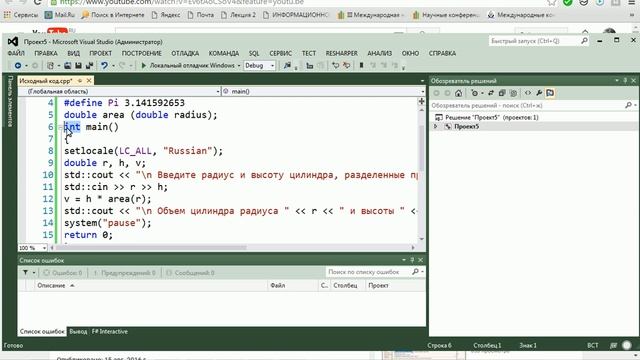The width and height of the screenshot is (640, 360).
Task: Click the bookmark toggle toolbar icon
Action: (x=361, y=66)
